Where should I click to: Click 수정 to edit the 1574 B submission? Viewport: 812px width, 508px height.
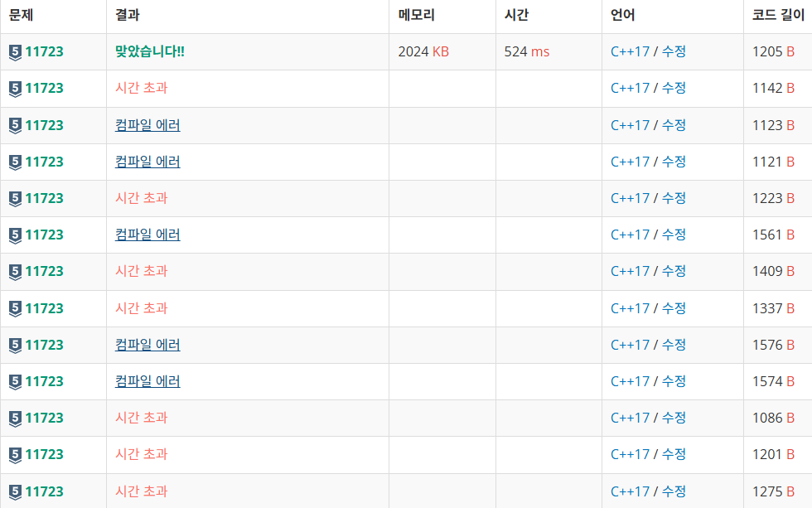tap(674, 381)
